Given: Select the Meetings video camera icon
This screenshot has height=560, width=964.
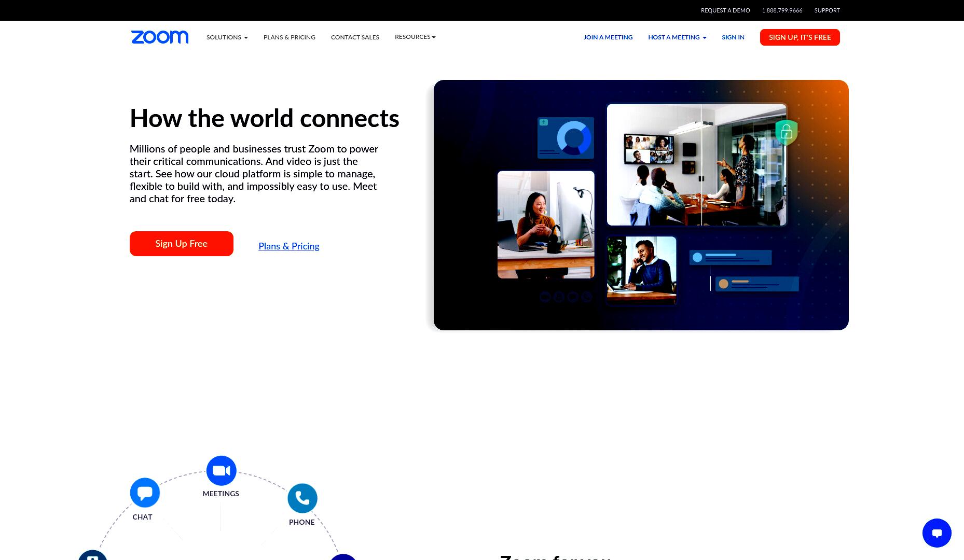Looking at the screenshot, I should click(x=222, y=471).
